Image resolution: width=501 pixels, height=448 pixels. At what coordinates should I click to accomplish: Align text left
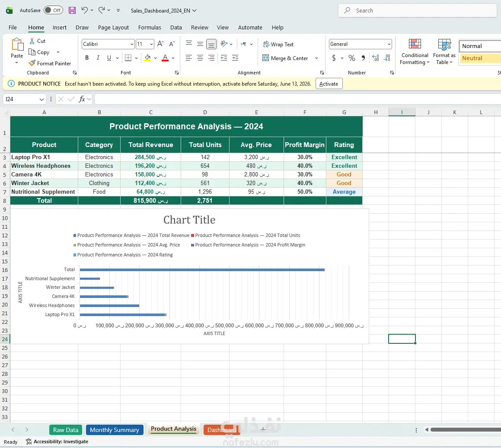tap(189, 58)
